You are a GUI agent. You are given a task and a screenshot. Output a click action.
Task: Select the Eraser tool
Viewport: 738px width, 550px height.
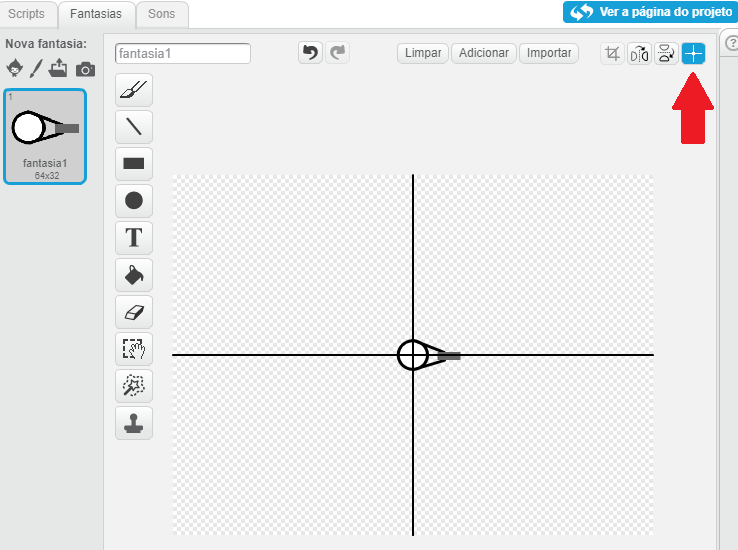(x=134, y=312)
